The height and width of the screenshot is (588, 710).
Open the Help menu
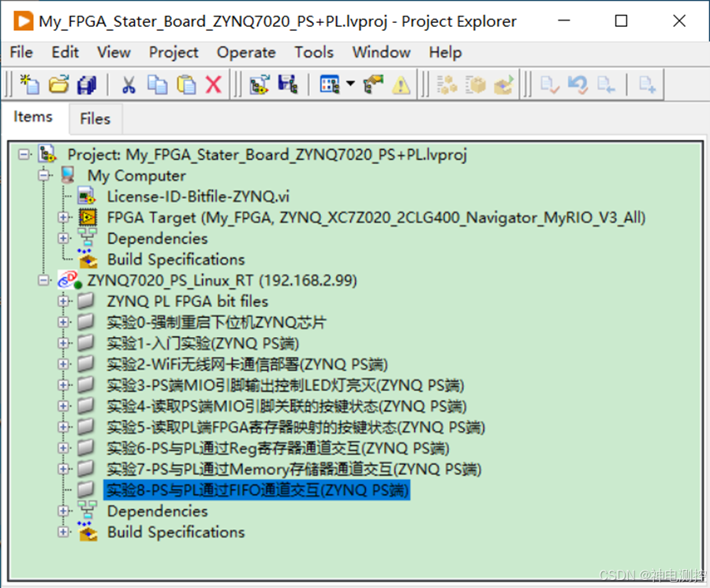(x=445, y=53)
